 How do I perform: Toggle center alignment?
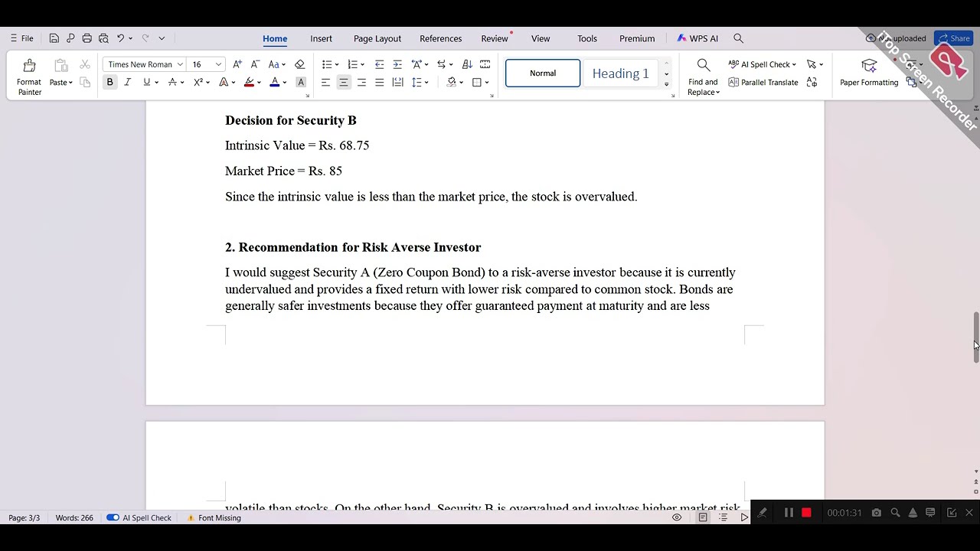click(344, 83)
